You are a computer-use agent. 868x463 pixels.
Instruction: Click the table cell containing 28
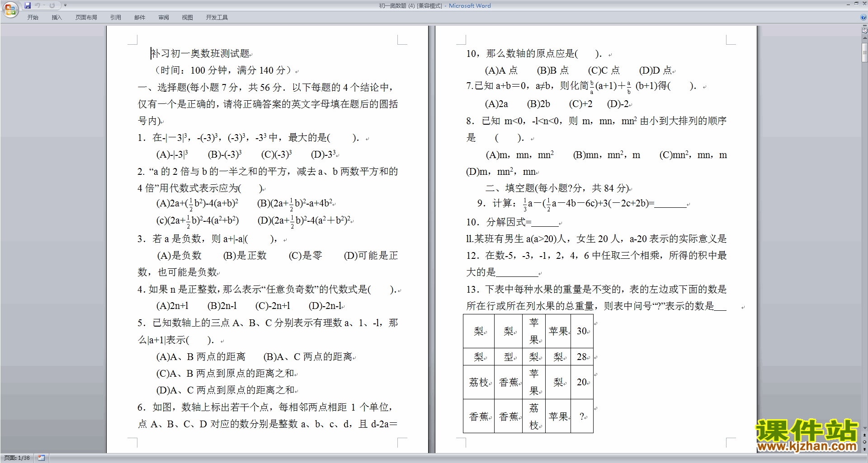coord(582,357)
